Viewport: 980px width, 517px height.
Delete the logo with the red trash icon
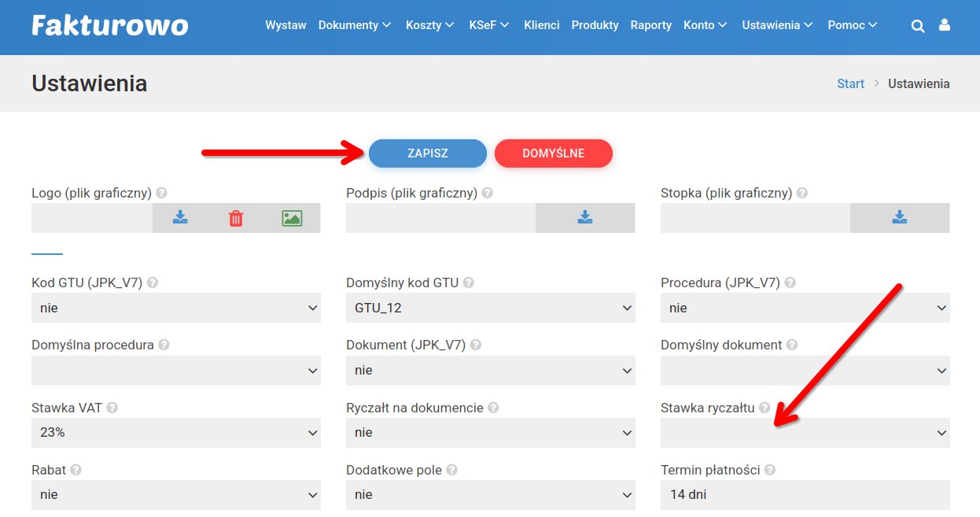(236, 218)
